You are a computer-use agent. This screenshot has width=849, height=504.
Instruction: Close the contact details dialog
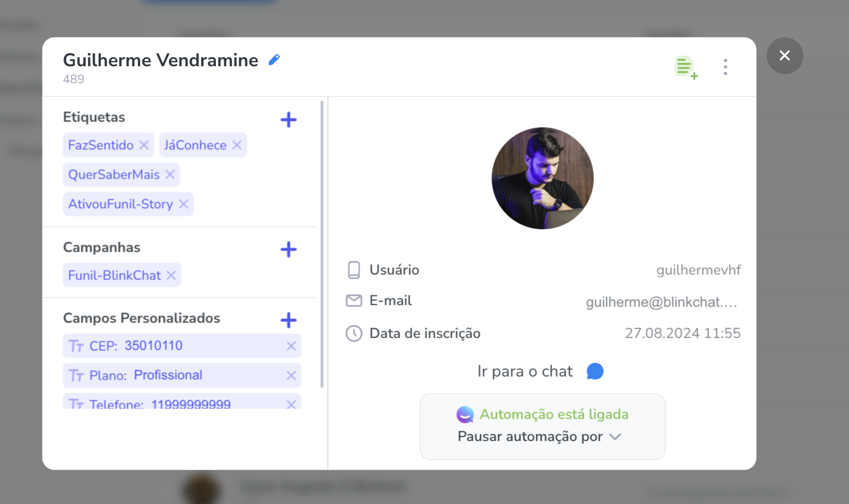784,55
